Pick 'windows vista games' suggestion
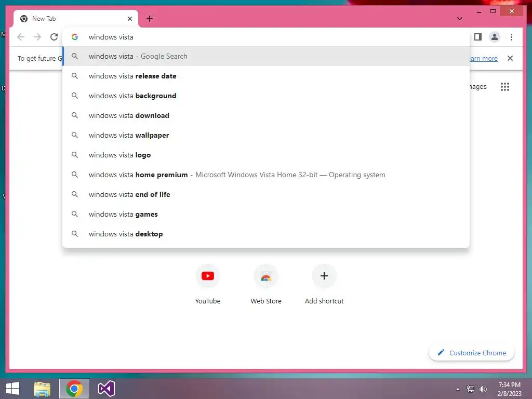 click(266, 214)
